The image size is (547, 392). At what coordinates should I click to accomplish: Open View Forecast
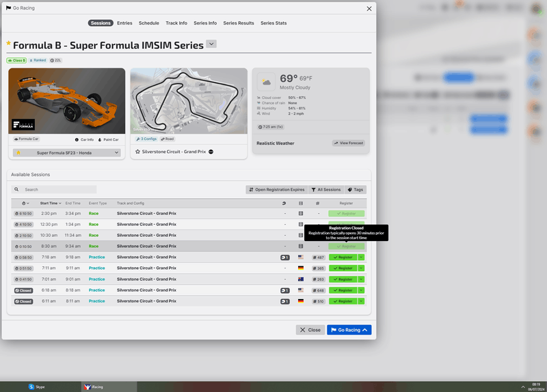coord(349,143)
